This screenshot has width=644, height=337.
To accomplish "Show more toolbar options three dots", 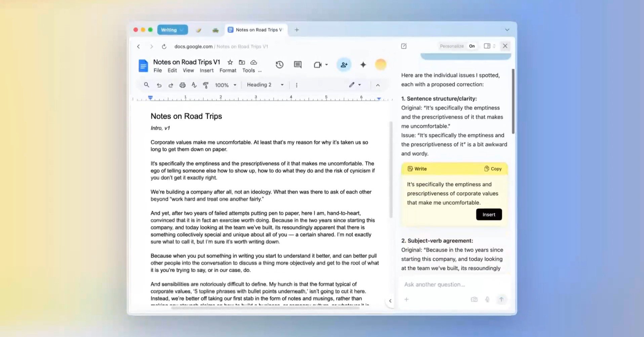I will tap(296, 85).
